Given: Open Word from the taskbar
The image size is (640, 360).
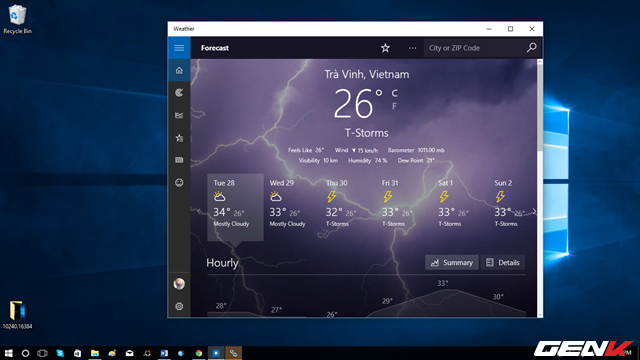Looking at the screenshot, I should (x=164, y=353).
